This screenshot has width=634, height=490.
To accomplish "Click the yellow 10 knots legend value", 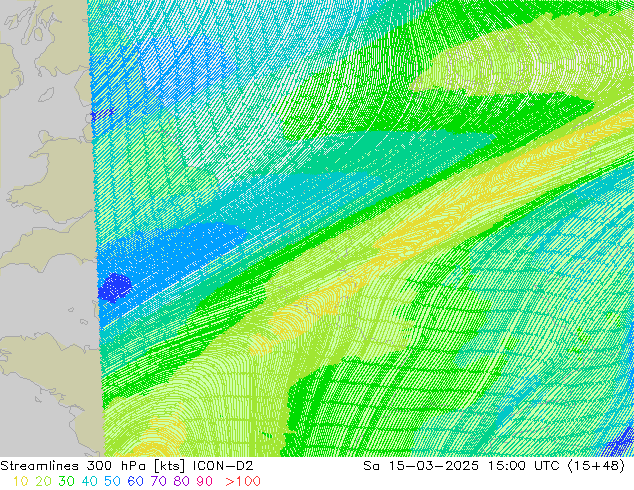I will [20, 481].
